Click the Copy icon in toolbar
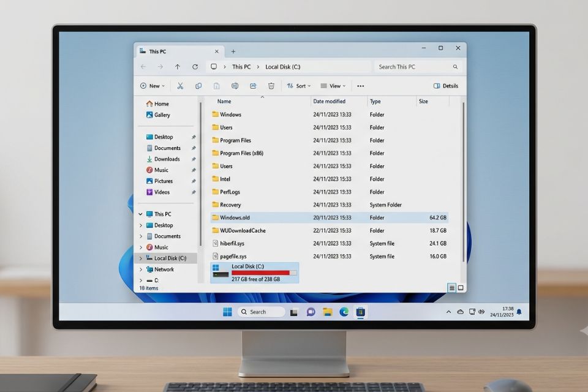 [x=198, y=86]
